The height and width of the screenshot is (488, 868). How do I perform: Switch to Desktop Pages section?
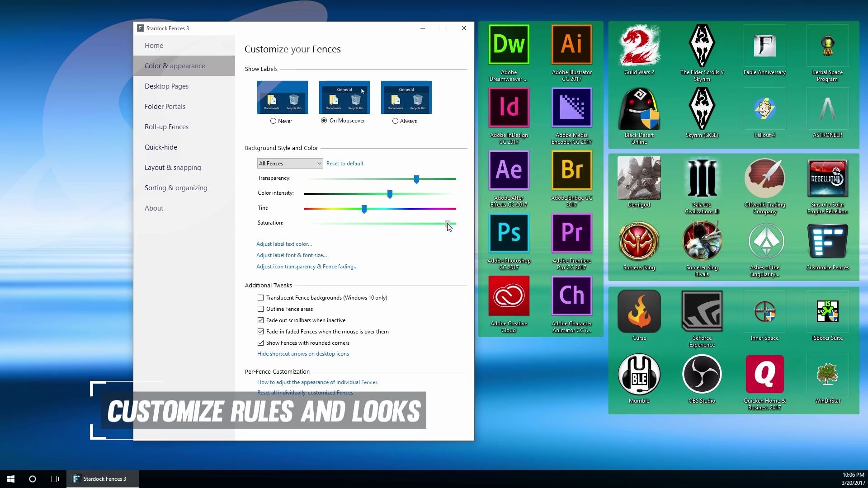click(x=184, y=86)
